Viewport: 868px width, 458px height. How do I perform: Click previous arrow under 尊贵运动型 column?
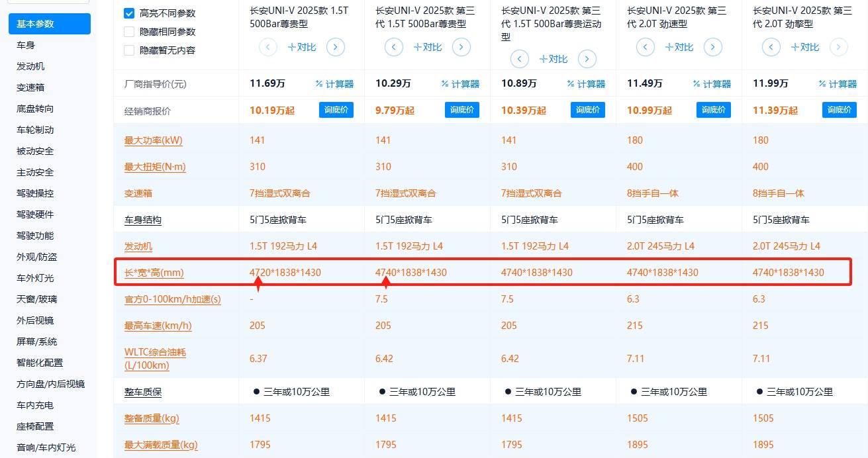[x=520, y=59]
